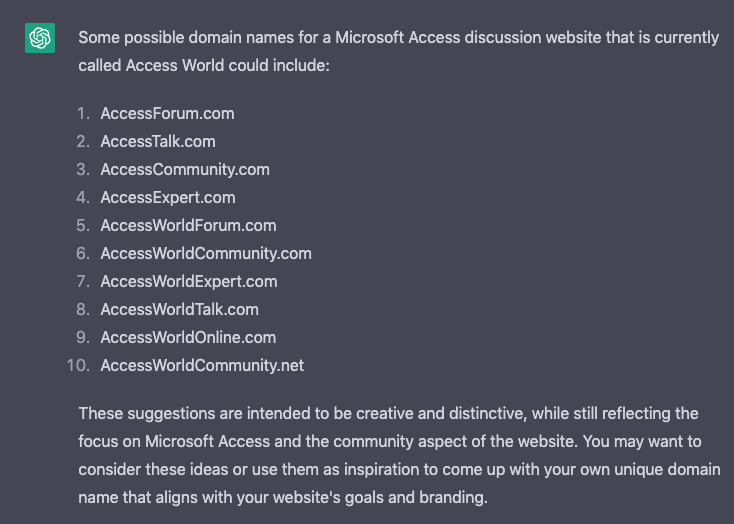This screenshot has width=734, height=524.
Task: Select the AccessForum.com suggestion
Action: [x=167, y=114]
